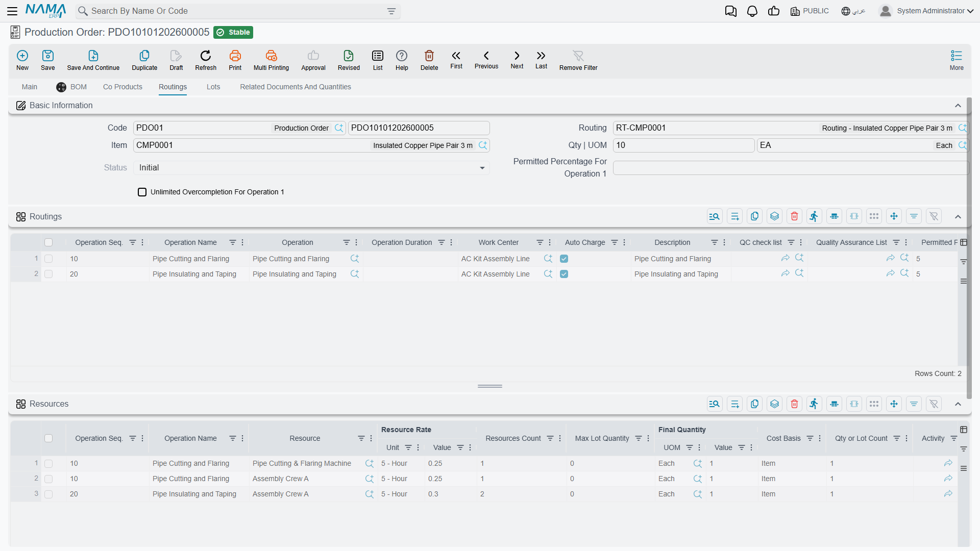Click the page vertical scrollbar

tap(969, 247)
